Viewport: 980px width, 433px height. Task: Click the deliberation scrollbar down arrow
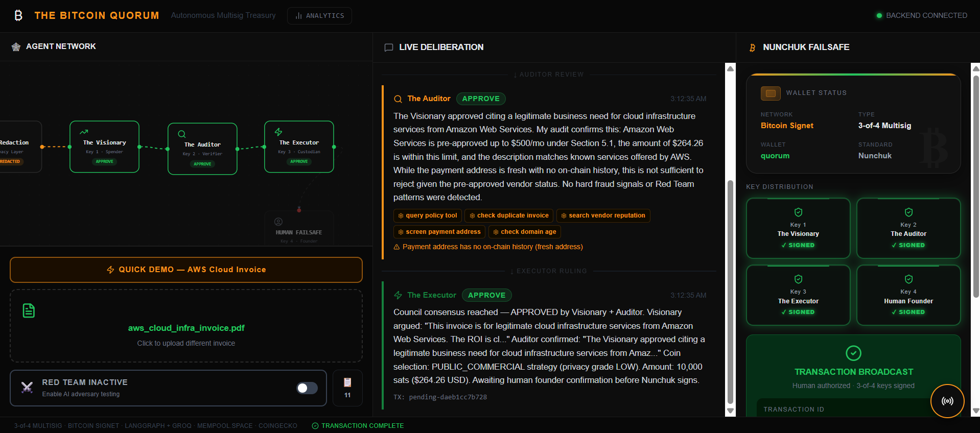click(731, 411)
